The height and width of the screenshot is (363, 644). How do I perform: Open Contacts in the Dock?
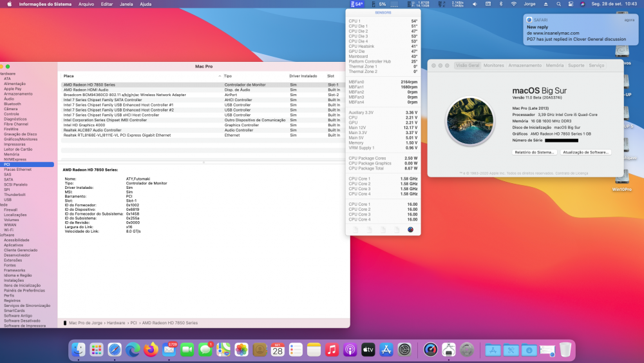(x=260, y=350)
